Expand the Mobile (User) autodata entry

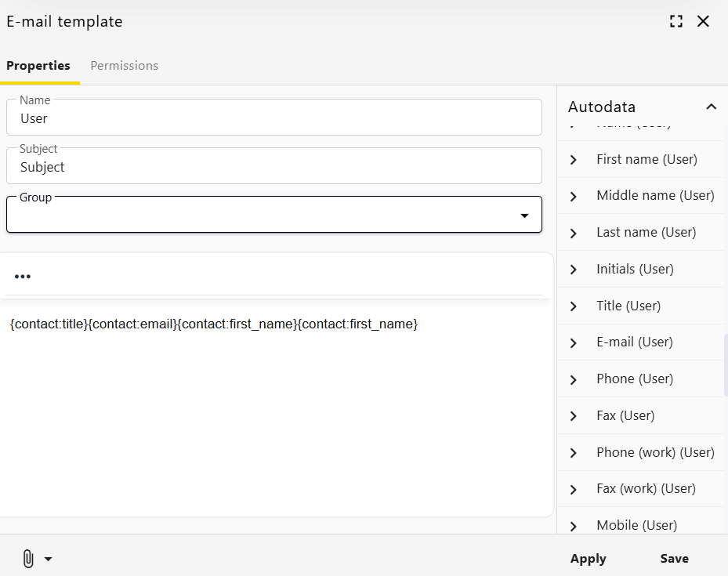pos(573,525)
